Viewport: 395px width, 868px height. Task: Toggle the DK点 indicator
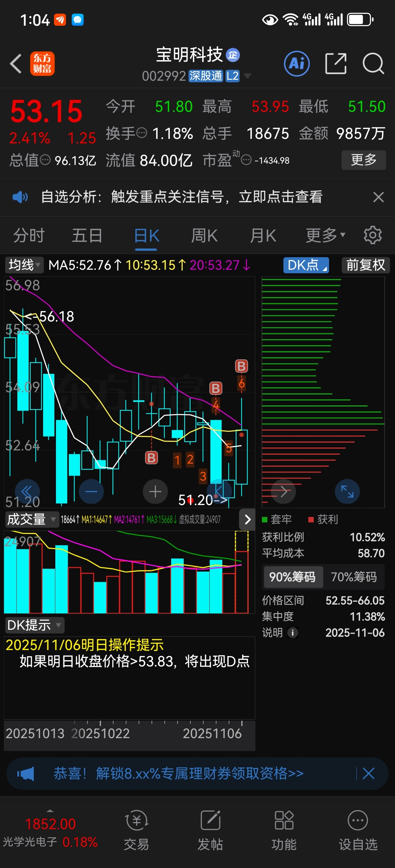coord(306,265)
